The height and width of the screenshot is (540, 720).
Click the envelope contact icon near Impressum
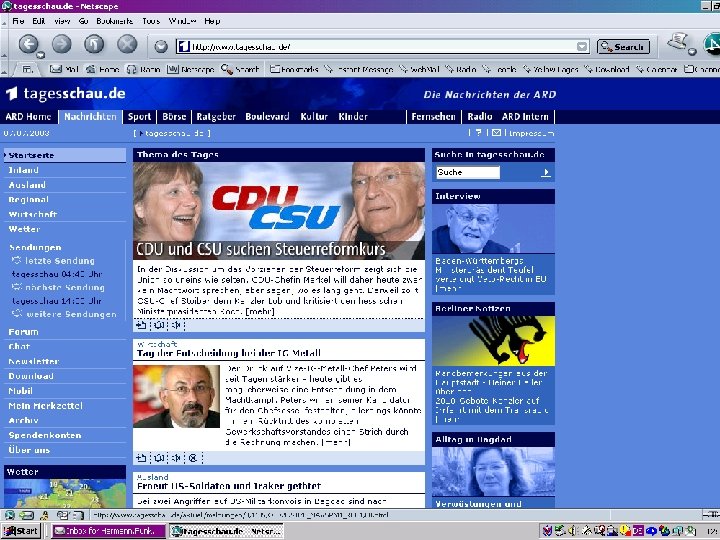click(x=496, y=133)
